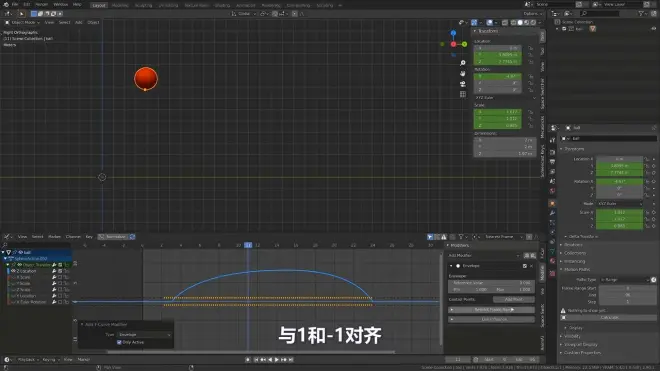The width and height of the screenshot is (660, 371).
Task: Select the solid viewport shading mode icon
Action: [520, 22]
